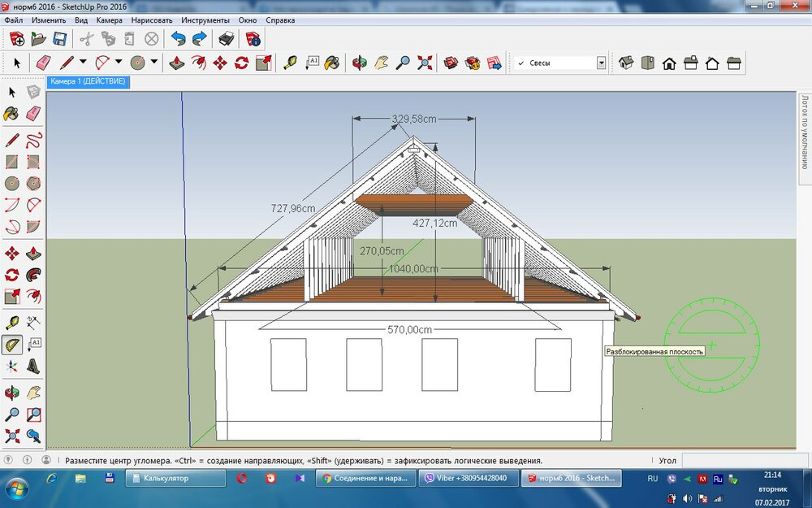Switch to the Iso standard view

(626, 63)
